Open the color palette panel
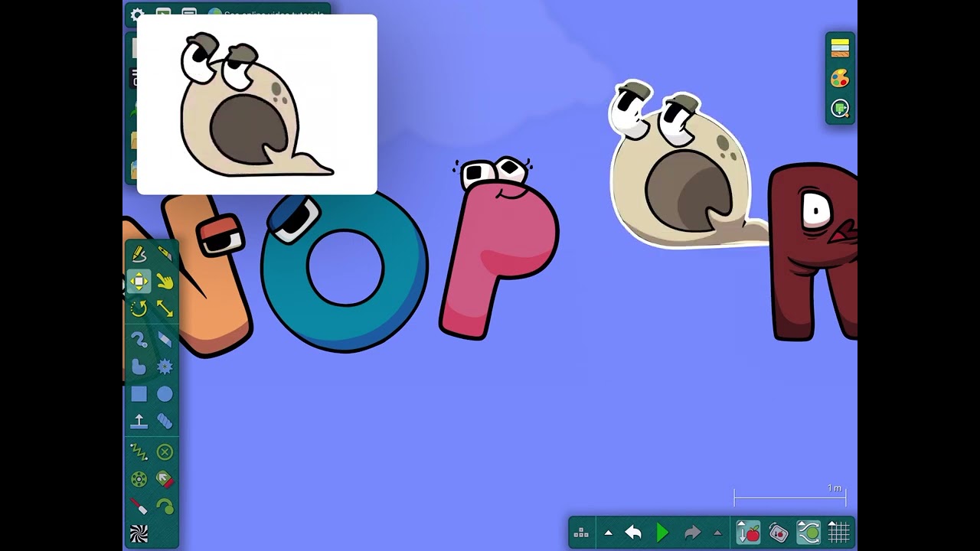980x551 pixels. tap(840, 78)
